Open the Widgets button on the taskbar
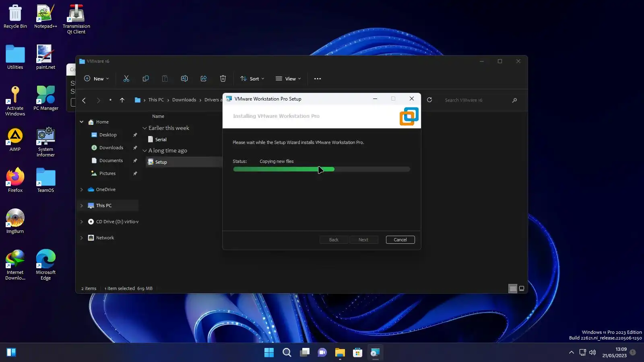This screenshot has width=644, height=362. [11, 353]
